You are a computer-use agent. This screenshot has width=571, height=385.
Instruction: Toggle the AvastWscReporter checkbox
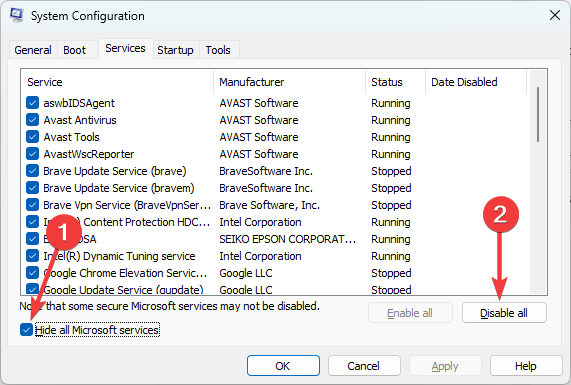pos(32,154)
